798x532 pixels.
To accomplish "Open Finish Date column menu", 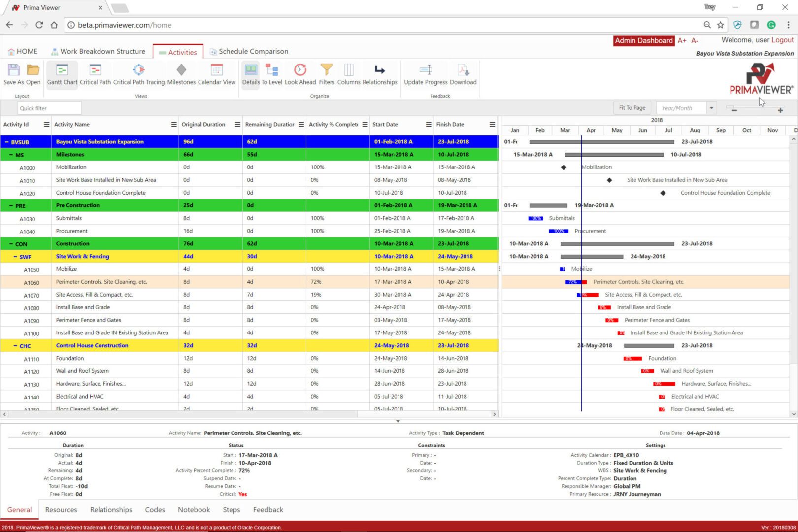I will (x=492, y=125).
